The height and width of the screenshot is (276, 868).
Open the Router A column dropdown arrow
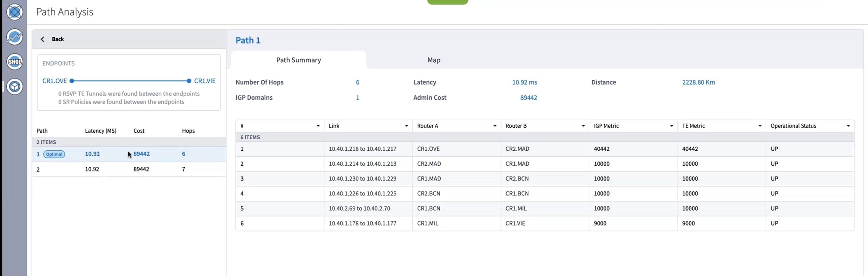[495, 126]
